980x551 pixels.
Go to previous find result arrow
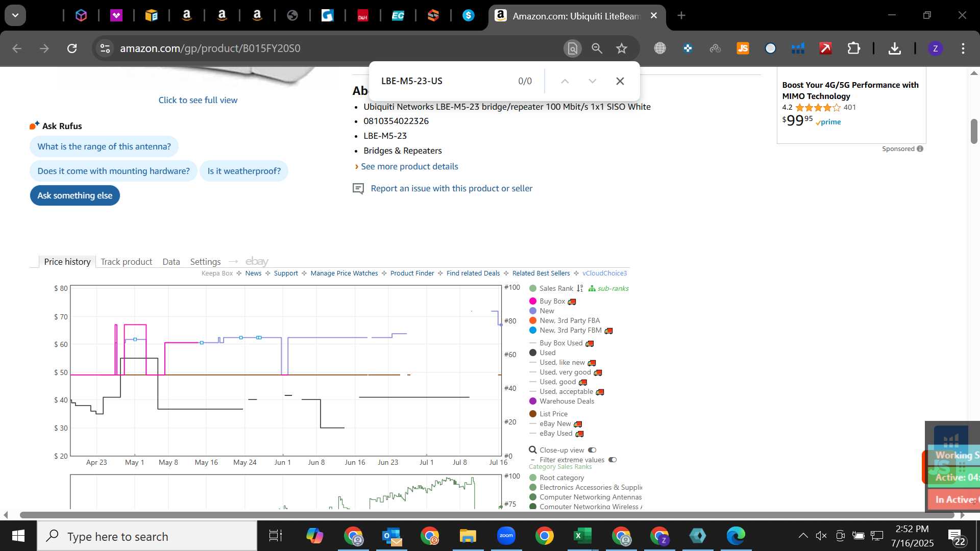(x=565, y=81)
